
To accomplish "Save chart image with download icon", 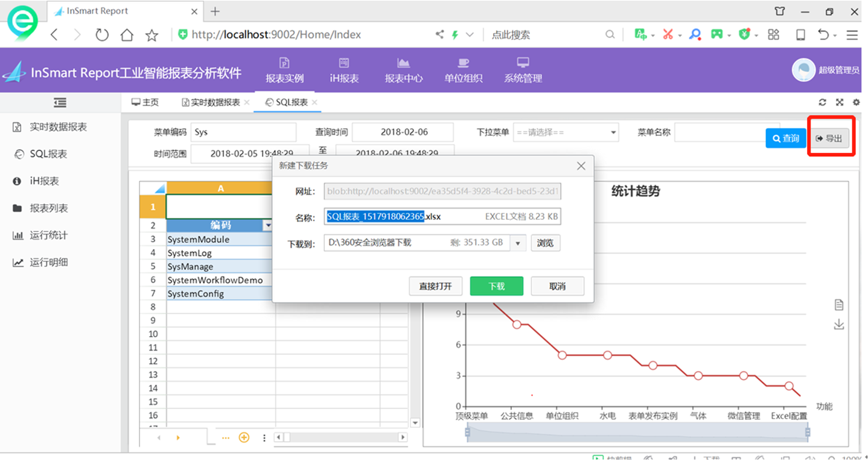I will click(x=838, y=324).
